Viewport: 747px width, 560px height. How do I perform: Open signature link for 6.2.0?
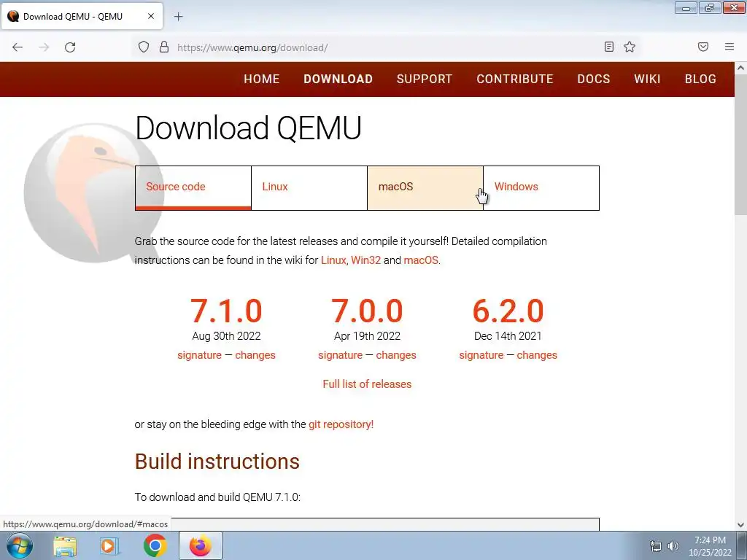pos(481,355)
